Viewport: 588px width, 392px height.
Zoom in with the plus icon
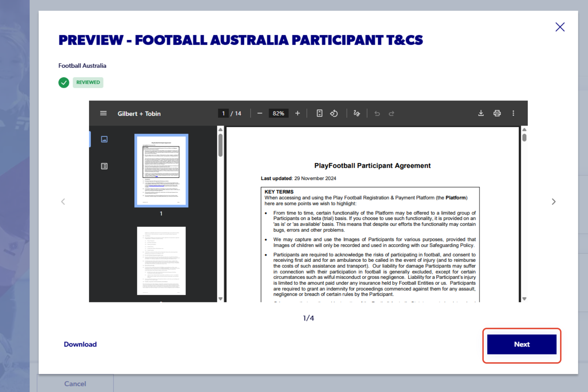click(297, 113)
